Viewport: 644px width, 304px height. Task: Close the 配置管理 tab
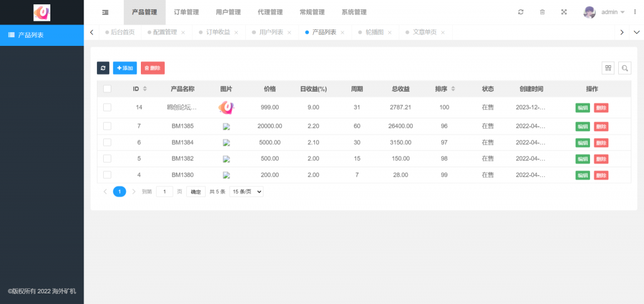[183, 33]
